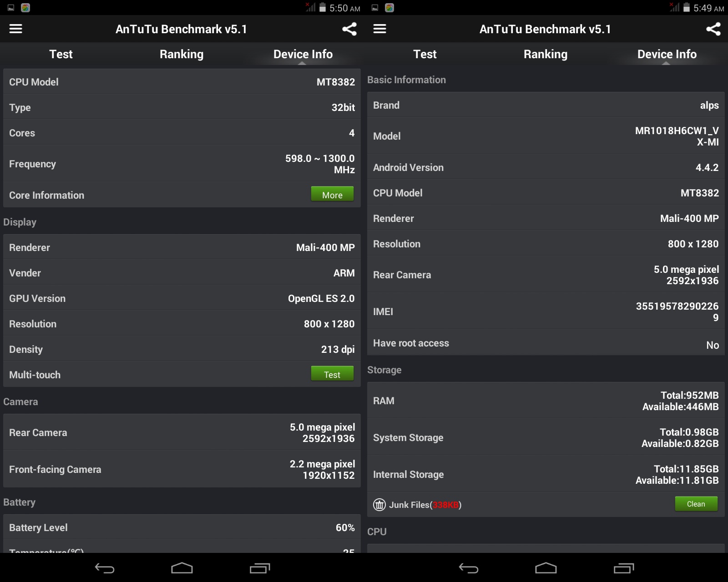Switch to Ranking tab in right screen
The image size is (728, 582).
(546, 54)
